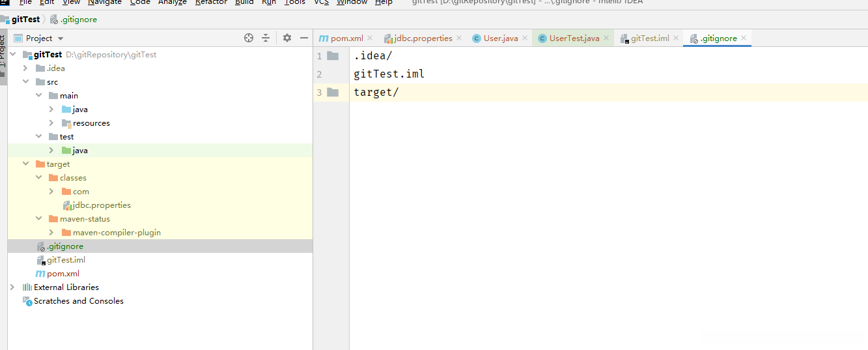Collapse the main folder arrow
Screen dimensions: 868x350
pos(38,95)
